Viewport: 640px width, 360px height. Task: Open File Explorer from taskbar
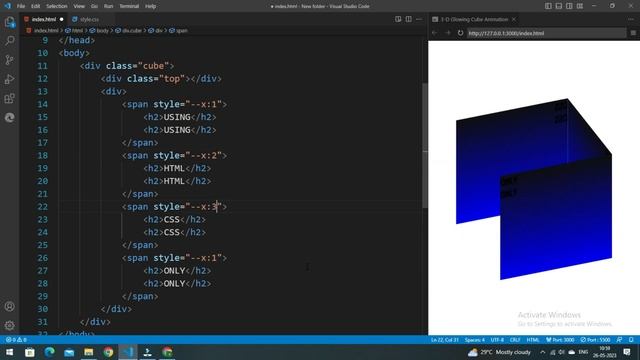[x=89, y=352]
